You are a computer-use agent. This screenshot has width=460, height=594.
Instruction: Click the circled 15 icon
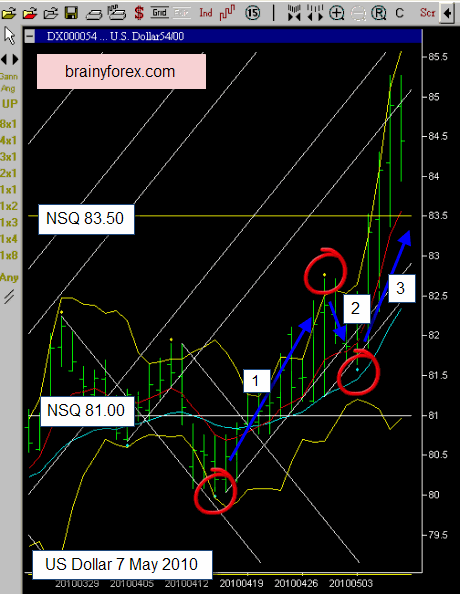click(253, 13)
